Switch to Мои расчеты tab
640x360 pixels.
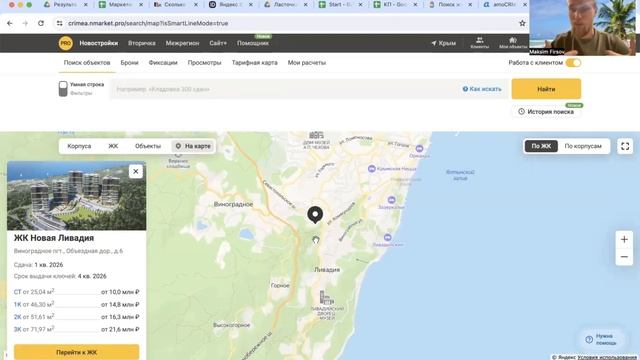point(307,63)
